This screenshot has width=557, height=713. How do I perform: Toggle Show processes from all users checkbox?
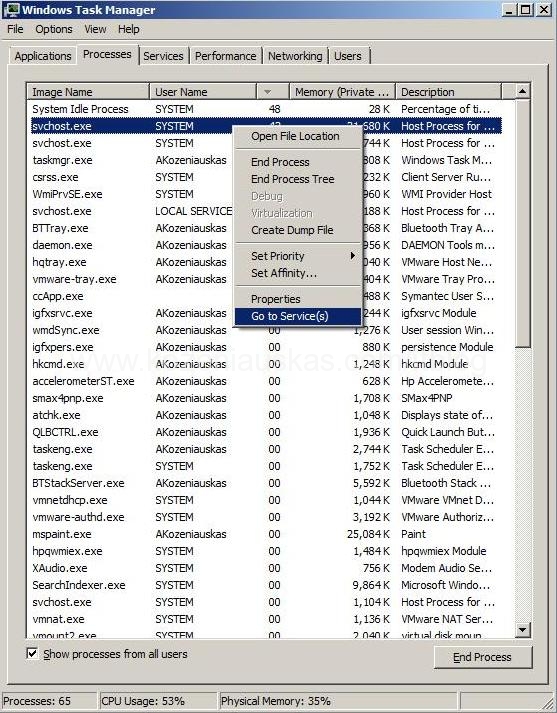(x=32, y=654)
